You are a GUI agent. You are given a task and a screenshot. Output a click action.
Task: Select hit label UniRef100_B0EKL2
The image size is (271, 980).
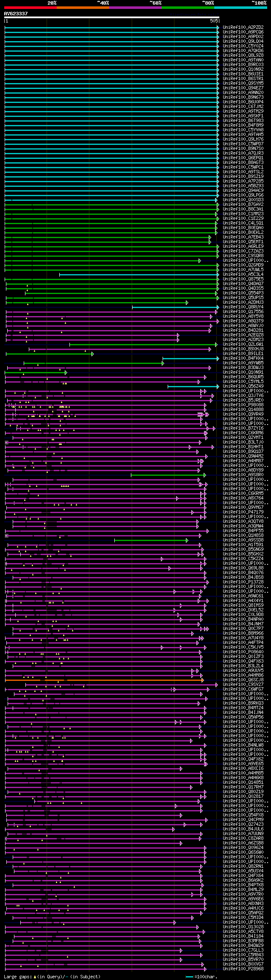[x=243, y=232]
